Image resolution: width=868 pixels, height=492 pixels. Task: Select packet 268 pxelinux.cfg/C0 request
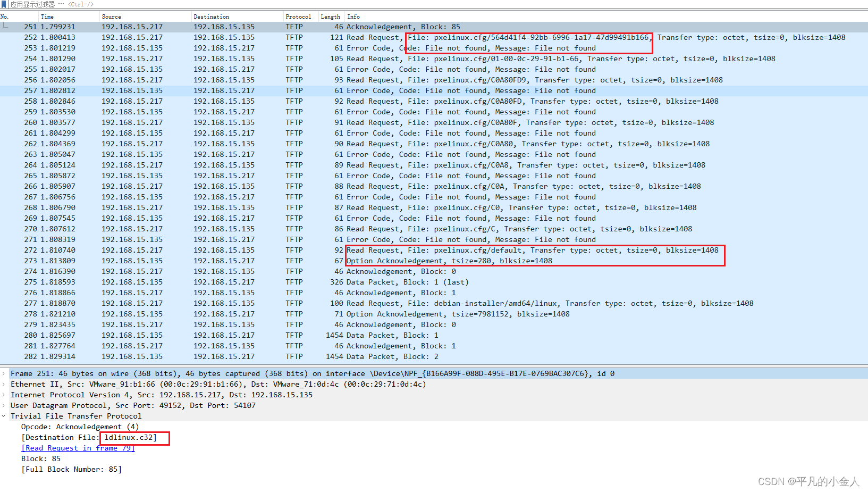[434, 207]
